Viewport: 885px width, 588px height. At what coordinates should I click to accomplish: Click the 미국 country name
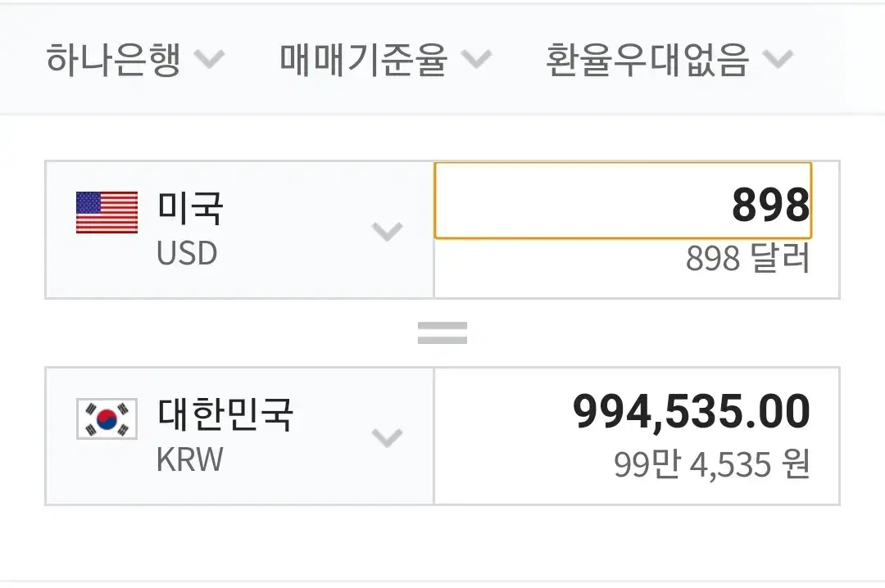[x=189, y=208]
